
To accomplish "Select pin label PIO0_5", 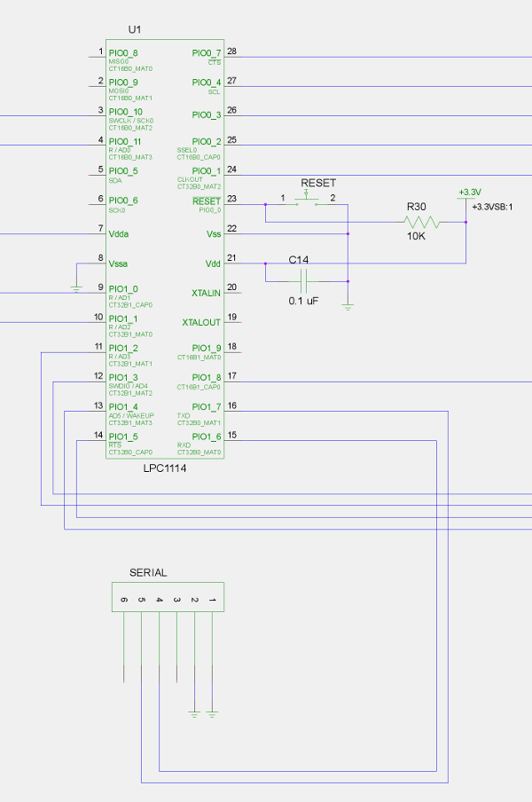I will [123, 171].
